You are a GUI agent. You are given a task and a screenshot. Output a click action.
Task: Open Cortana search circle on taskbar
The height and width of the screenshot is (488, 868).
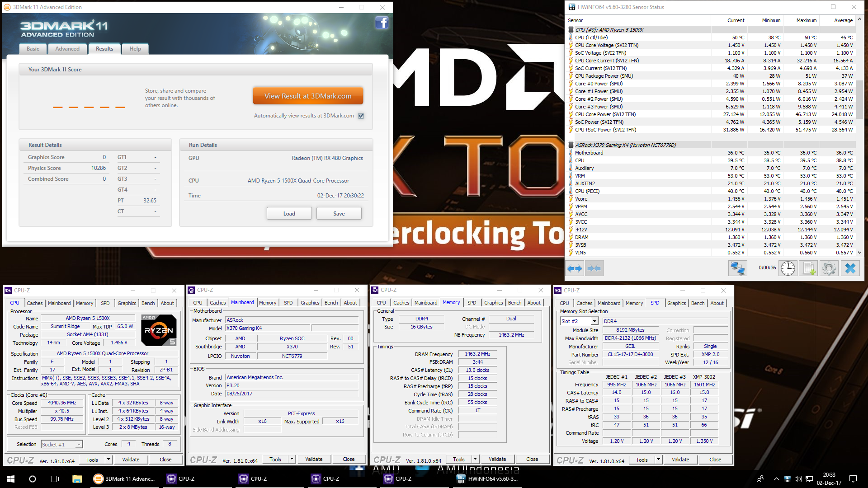(33, 479)
